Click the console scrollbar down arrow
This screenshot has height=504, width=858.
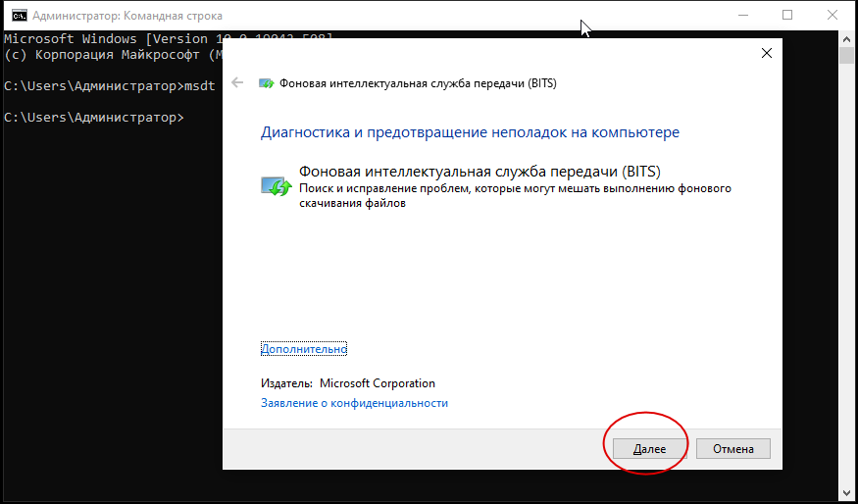coord(847,489)
